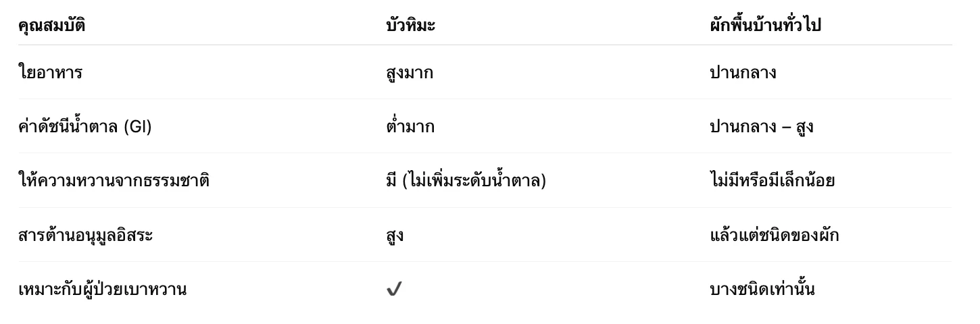980x324 pixels.
Task: Click the (GI) abbreviation
Action: 138,126
